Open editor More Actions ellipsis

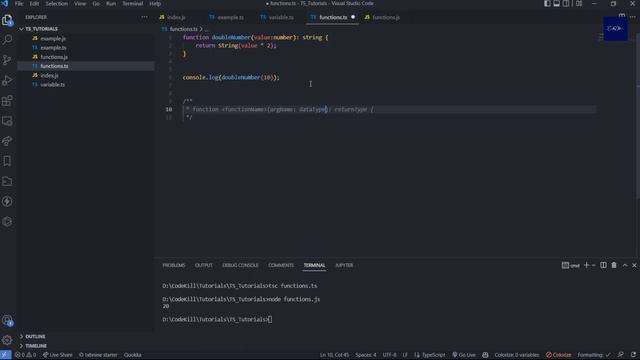633,17
